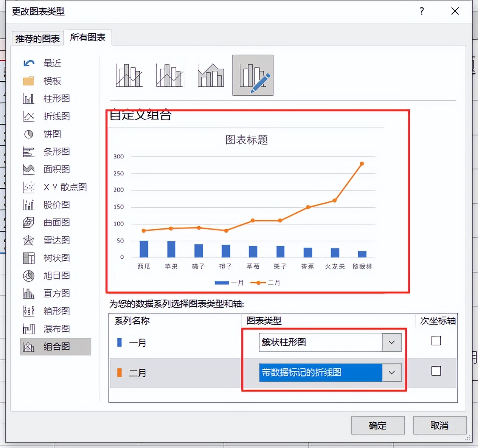Image resolution: width=478 pixels, height=448 pixels.
Task: Cancel with the 取消 button
Action: click(440, 425)
